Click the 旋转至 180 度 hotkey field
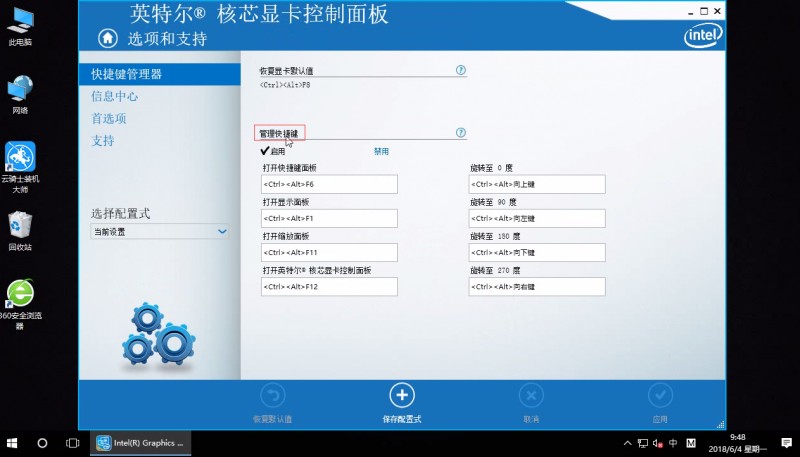The height and width of the screenshot is (457, 800). coord(537,252)
